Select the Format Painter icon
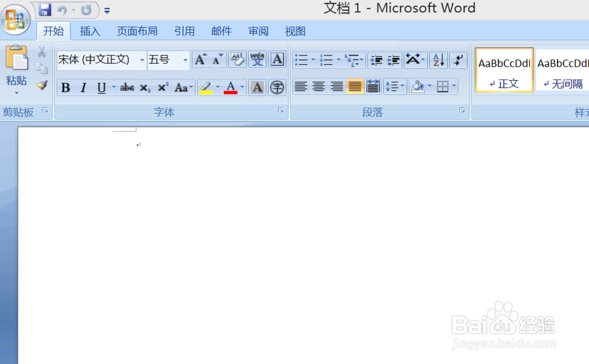589x364 pixels. pos(42,85)
